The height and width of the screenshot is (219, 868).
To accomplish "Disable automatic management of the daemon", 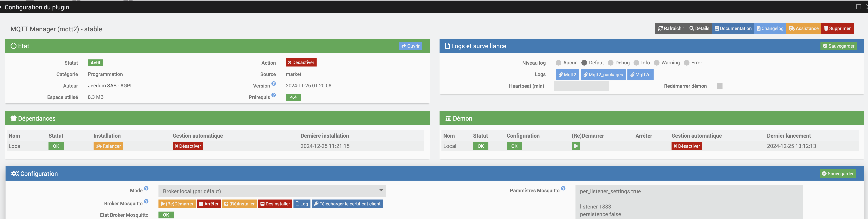I will (x=687, y=146).
